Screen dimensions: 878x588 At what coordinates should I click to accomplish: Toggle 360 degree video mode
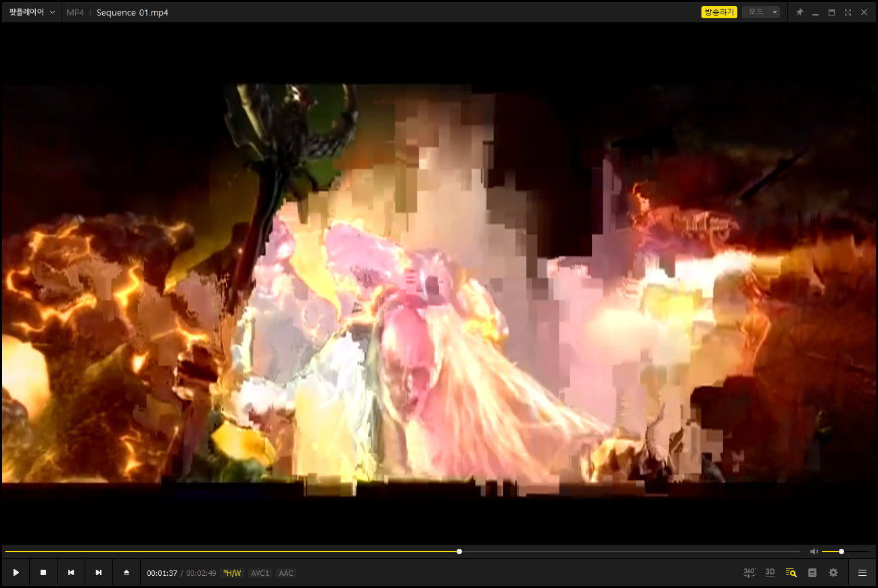coord(749,572)
